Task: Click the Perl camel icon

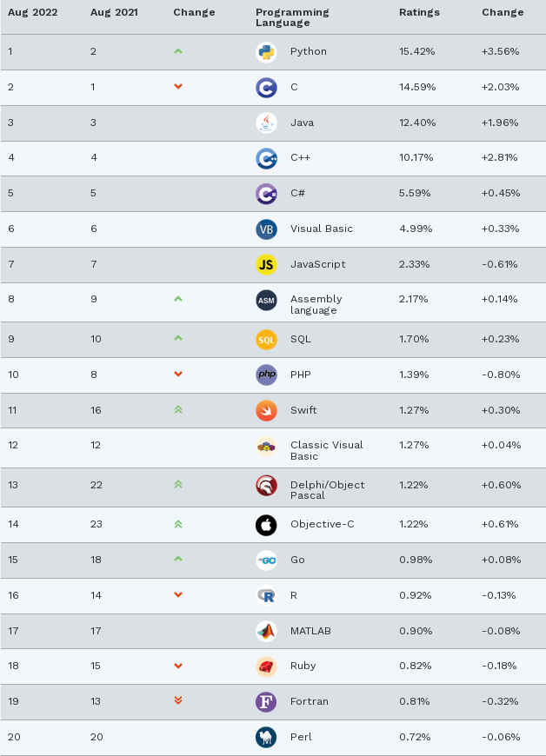Action: coord(266,737)
